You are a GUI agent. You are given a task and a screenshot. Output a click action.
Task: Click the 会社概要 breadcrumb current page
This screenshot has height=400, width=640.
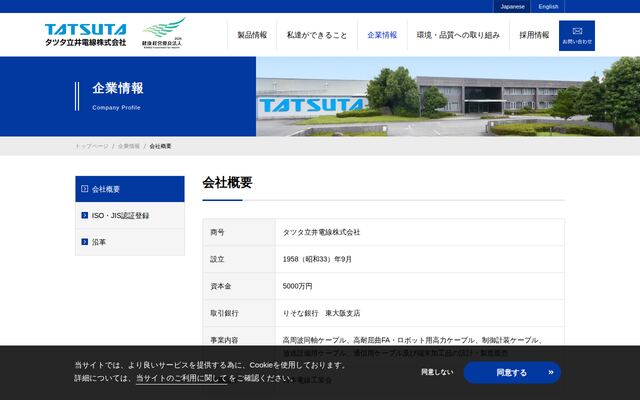pos(160,146)
